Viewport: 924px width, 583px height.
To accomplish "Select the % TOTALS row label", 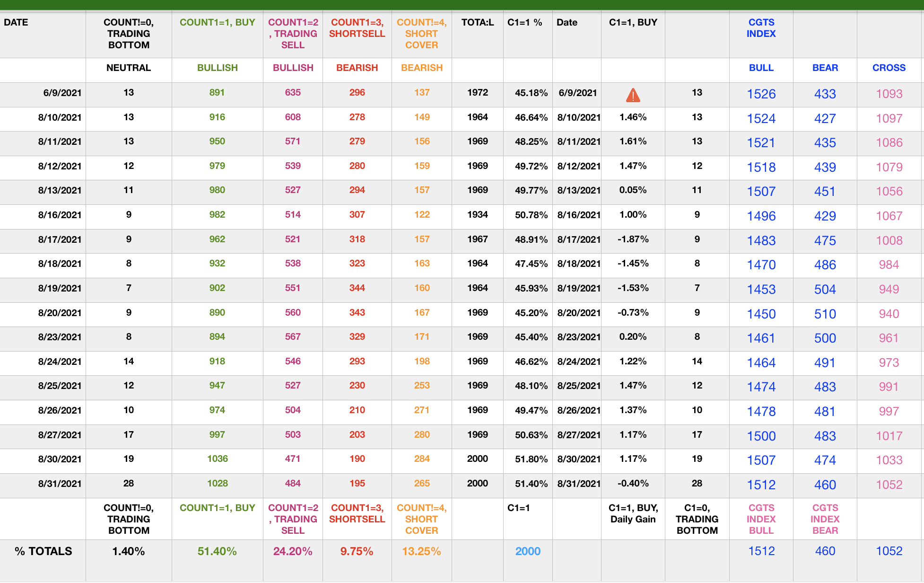I will point(43,551).
